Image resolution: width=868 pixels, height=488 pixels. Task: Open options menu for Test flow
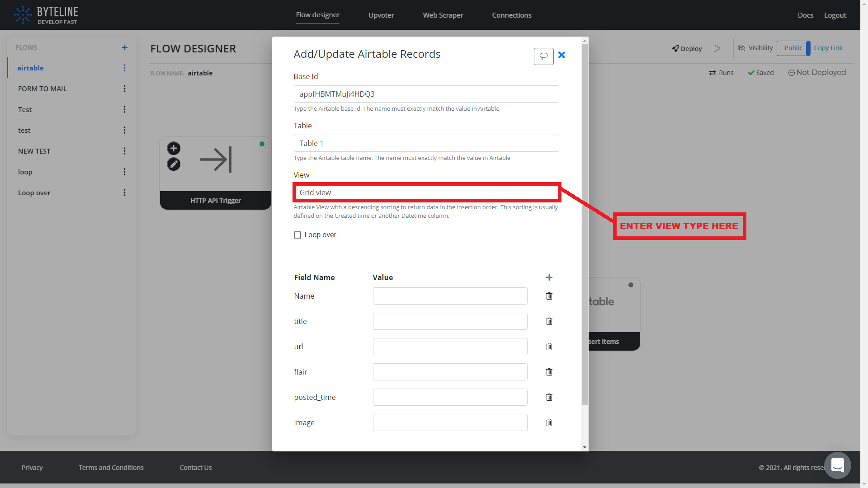(x=124, y=109)
